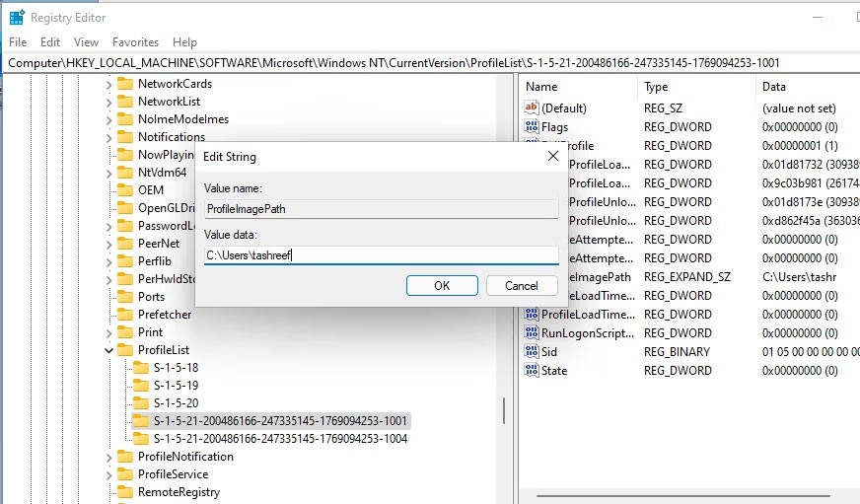Open the Favorites menu
Screen dimensions: 860x504
tap(135, 42)
